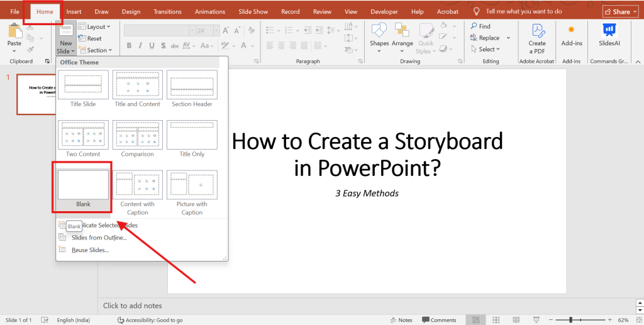The image size is (644, 325).
Task: Click the Accessibility: Good to go status
Action: click(150, 320)
